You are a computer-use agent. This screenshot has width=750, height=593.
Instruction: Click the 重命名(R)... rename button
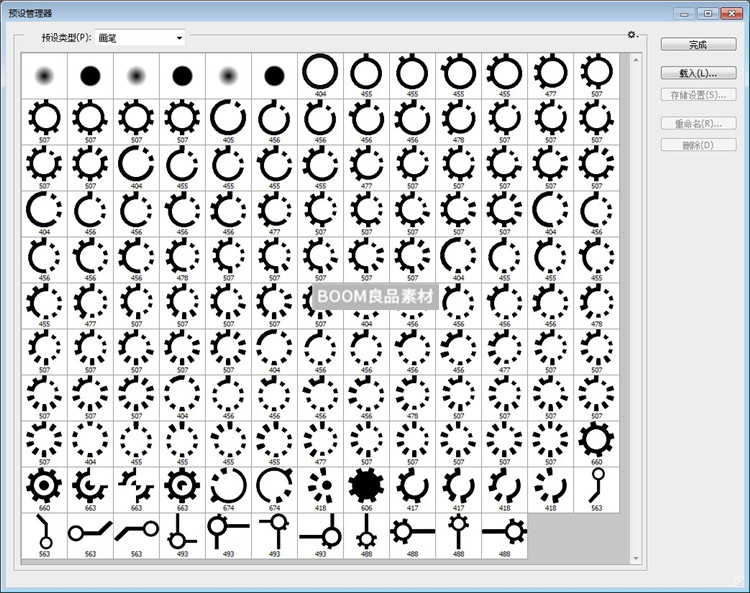pyautogui.click(x=697, y=124)
